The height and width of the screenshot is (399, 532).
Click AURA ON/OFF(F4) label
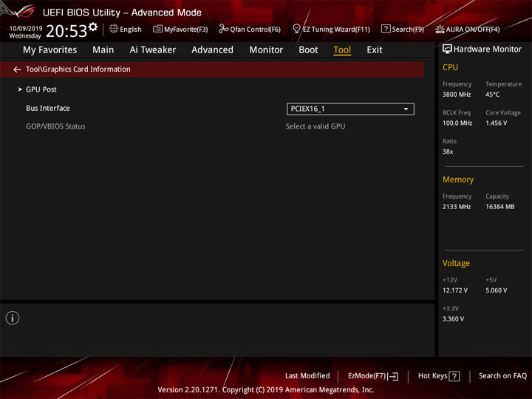coord(473,30)
